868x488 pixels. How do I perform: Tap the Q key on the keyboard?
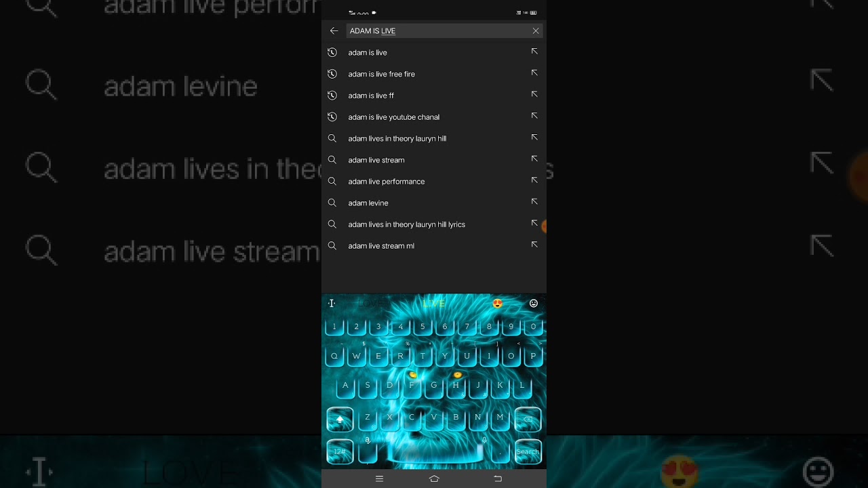click(334, 357)
